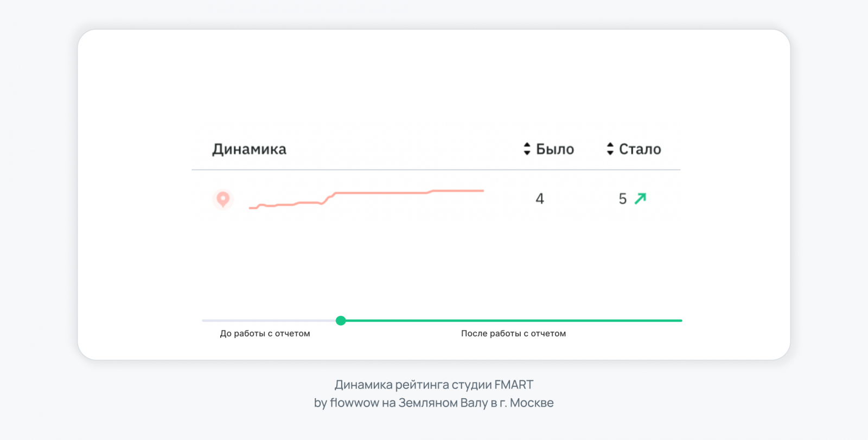This screenshot has width=868, height=440.
Task: Click the word flowwow in the caption
Action: tap(354, 403)
